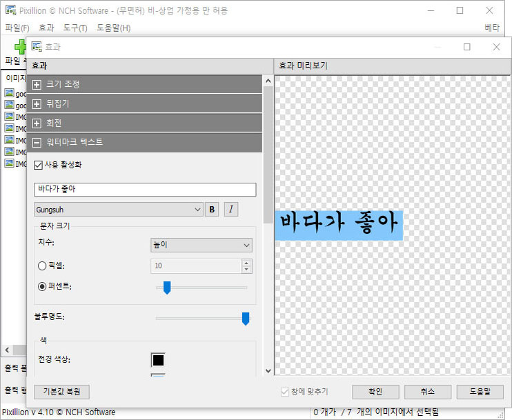The height and width of the screenshot is (420, 512).
Task: Close the 효과 dialog
Action: coord(496,47)
